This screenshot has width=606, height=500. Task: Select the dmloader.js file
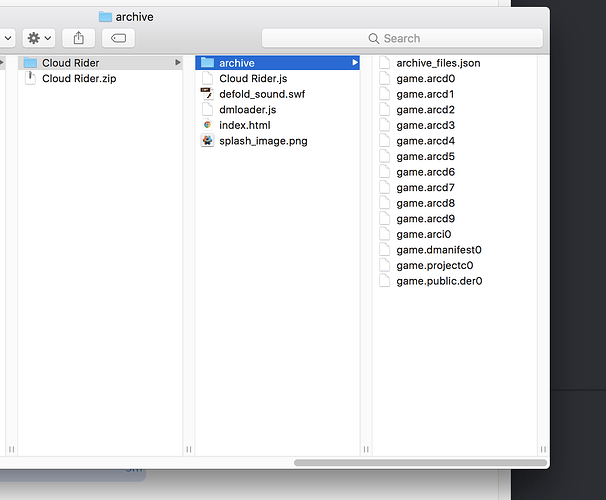point(247,110)
